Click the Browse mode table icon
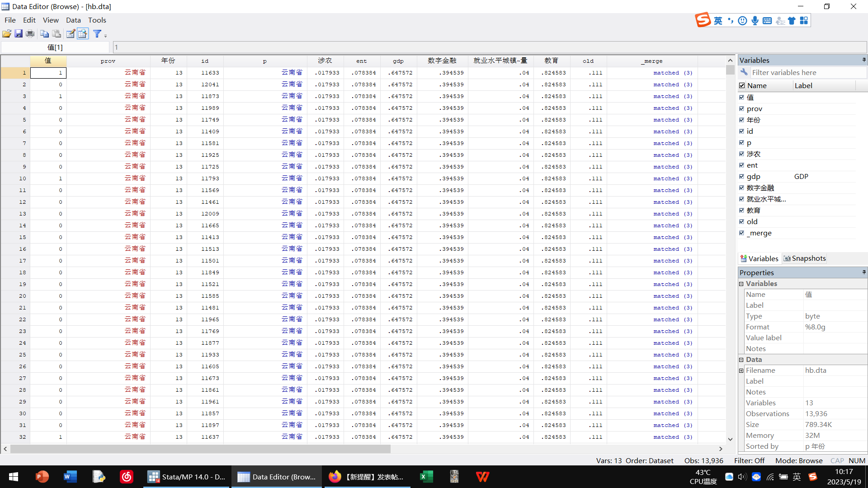Screen dimensions: 868x488 point(82,34)
